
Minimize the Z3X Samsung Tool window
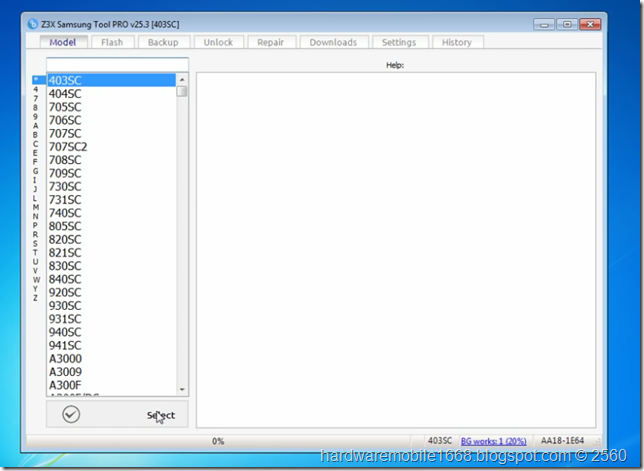coord(544,24)
